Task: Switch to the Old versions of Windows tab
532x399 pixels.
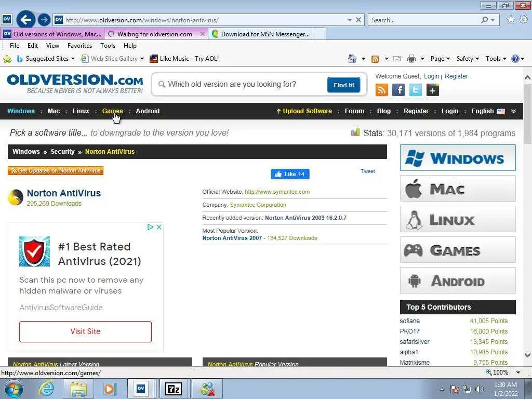Action: click(52, 34)
